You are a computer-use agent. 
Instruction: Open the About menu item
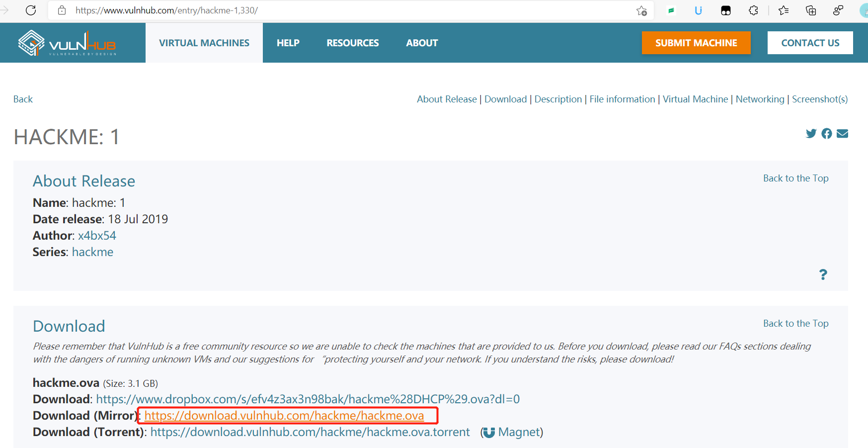click(x=422, y=43)
